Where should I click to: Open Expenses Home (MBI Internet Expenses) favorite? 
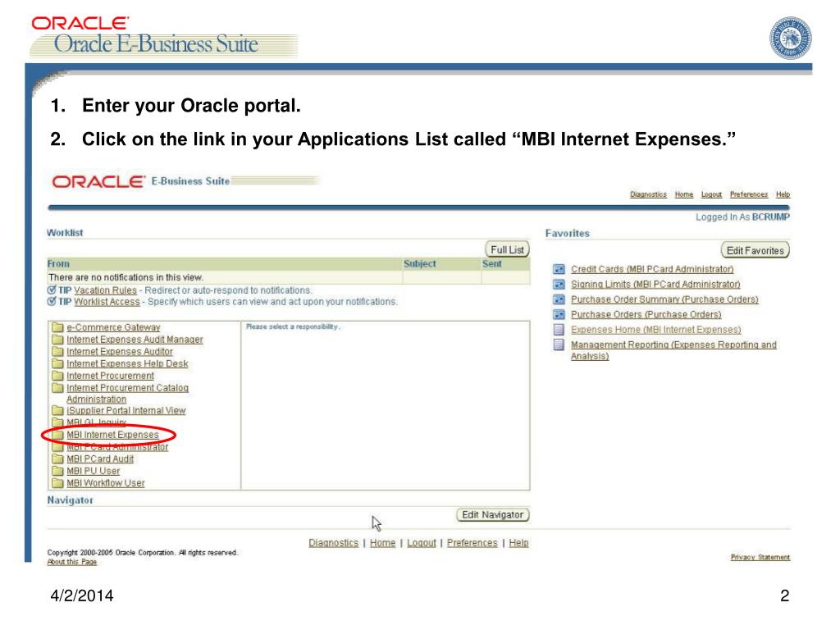655,330
